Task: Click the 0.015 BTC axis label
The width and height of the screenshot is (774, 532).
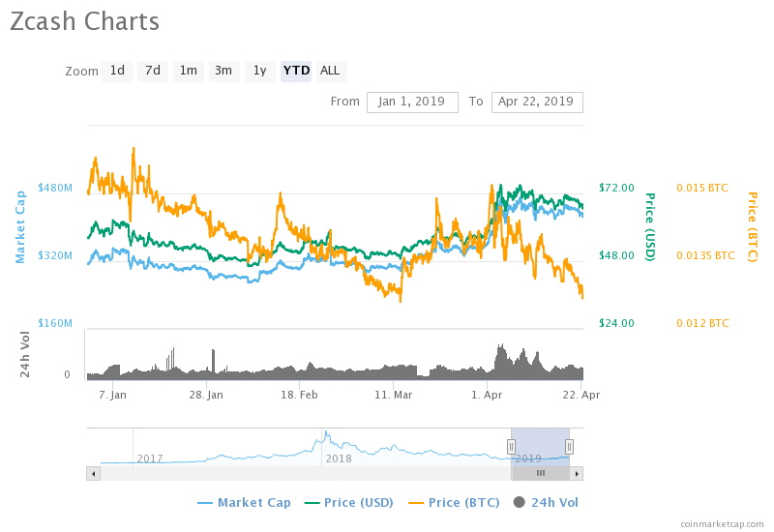Action: (702, 188)
